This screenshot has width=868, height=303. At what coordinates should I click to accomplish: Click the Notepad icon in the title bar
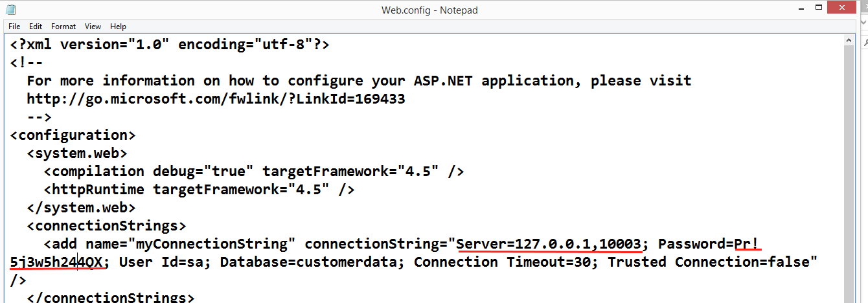[x=10, y=10]
